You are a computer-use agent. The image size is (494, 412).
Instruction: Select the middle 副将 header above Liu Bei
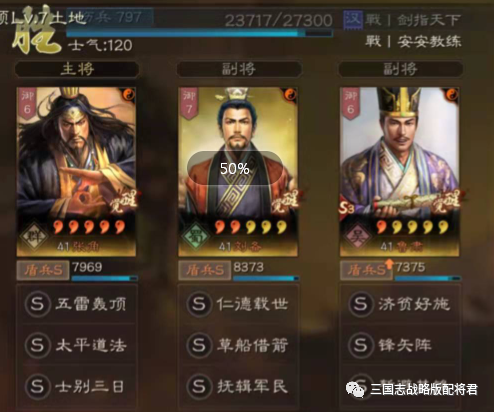239,69
